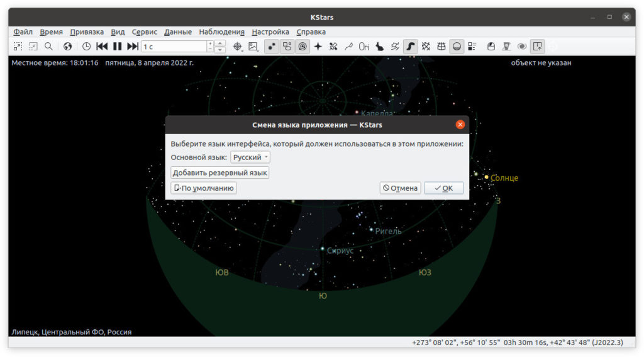The height and width of the screenshot is (357, 644).
Task: Toggle the horizontal coordinate grid icon
Action: [x=441, y=47]
